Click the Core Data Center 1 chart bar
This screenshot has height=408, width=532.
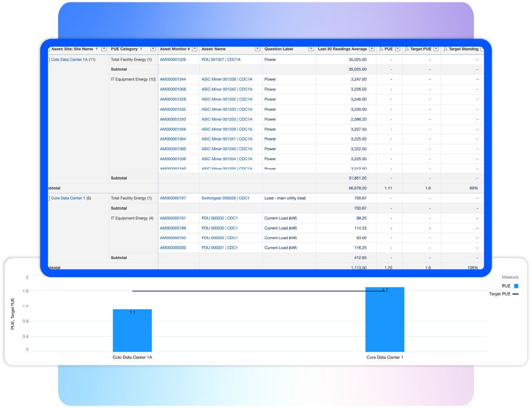coord(384,320)
